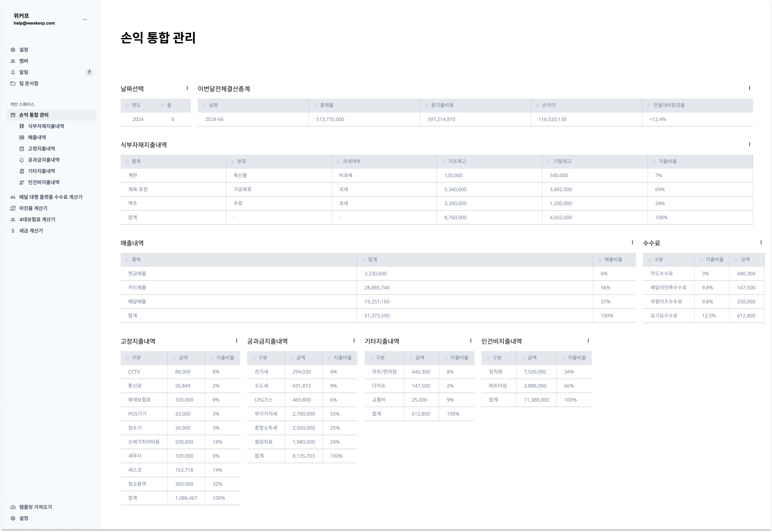Open 마진율 계산기 icon in sidebar
772x532 pixels.
pos(13,208)
